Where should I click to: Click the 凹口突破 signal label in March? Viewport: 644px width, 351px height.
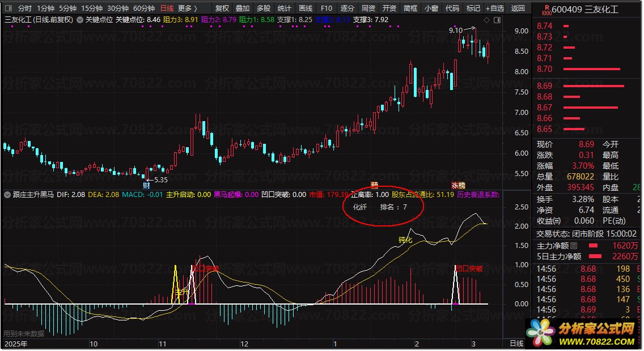[x=469, y=268]
